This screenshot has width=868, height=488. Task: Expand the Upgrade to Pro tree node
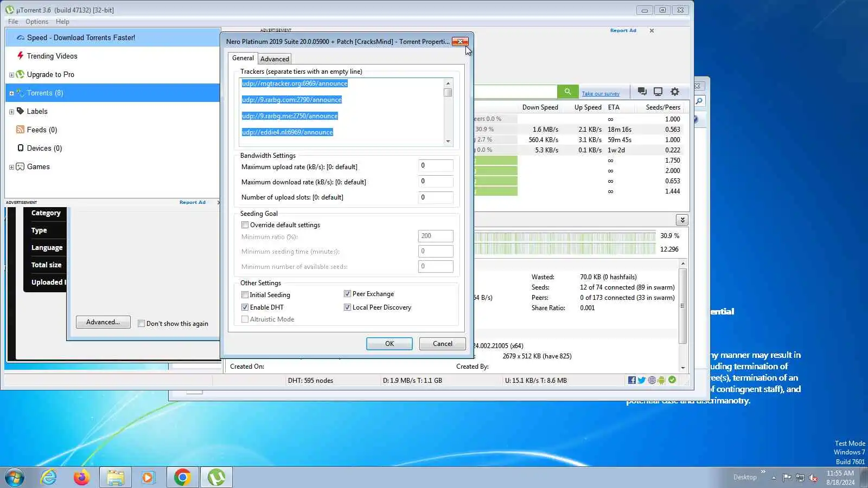[x=11, y=75]
